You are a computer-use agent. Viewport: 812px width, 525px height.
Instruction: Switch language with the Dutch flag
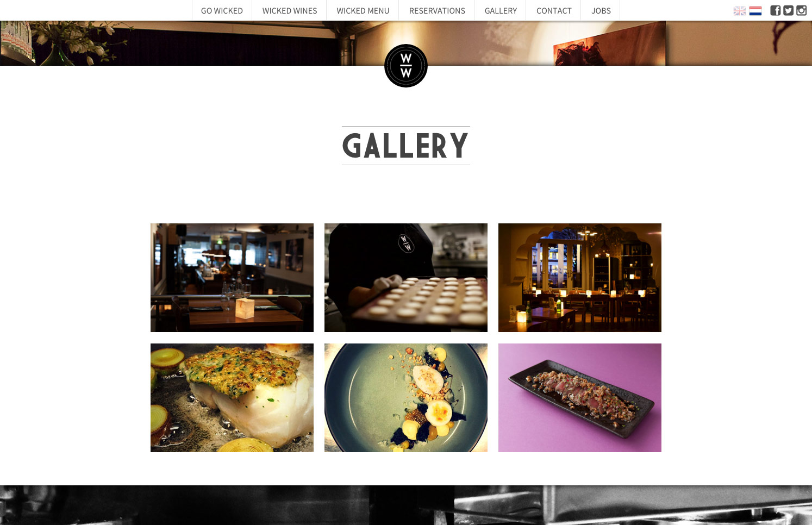point(755,11)
